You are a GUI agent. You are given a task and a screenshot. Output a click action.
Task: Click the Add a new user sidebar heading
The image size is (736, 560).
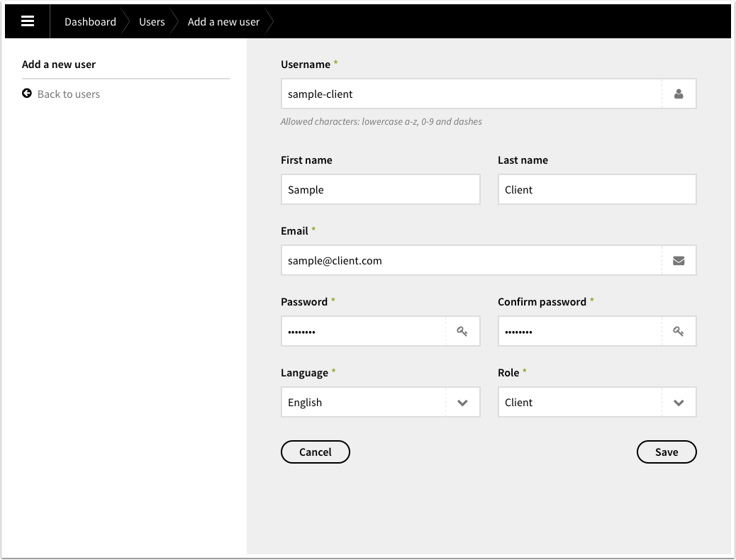coord(59,65)
